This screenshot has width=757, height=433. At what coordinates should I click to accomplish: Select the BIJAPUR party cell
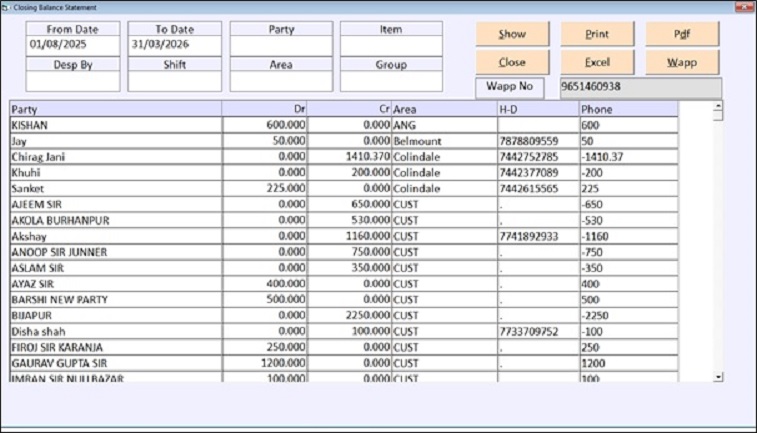[116, 315]
